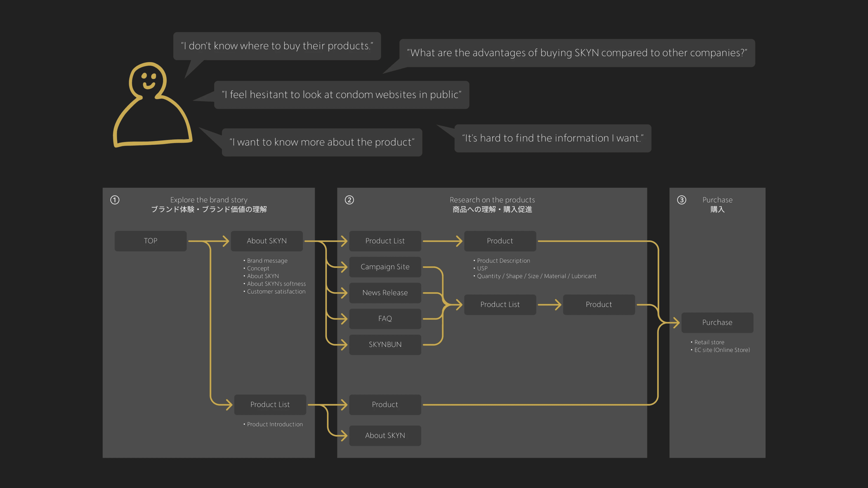Click the Purchase box in section three
868x488 pixels.
(717, 323)
